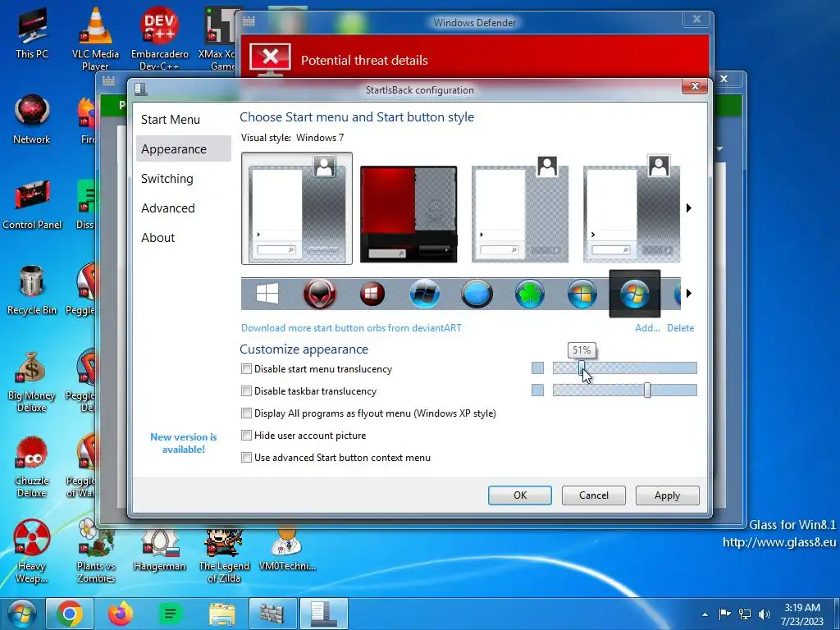Open VLC Media Player desktop shortcut

95,39
